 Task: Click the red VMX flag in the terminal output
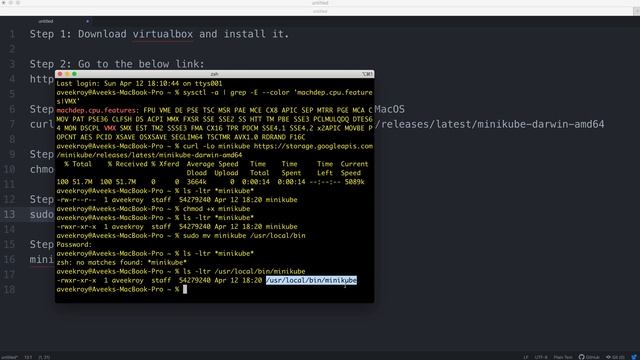(110, 128)
